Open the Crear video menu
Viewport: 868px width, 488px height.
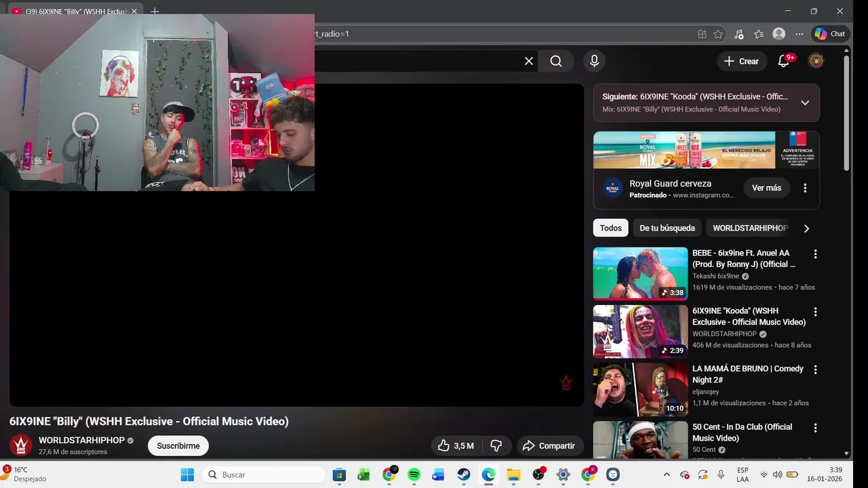(742, 61)
